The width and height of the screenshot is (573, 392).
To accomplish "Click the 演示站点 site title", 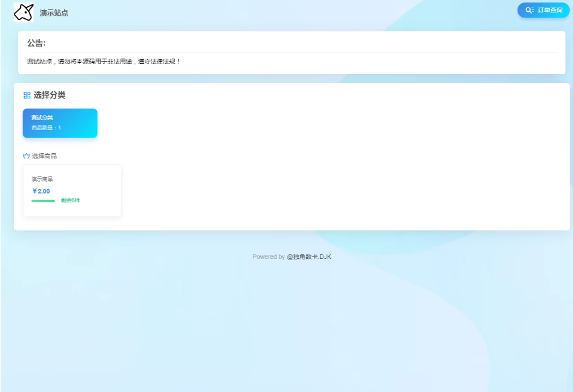I will pos(54,13).
